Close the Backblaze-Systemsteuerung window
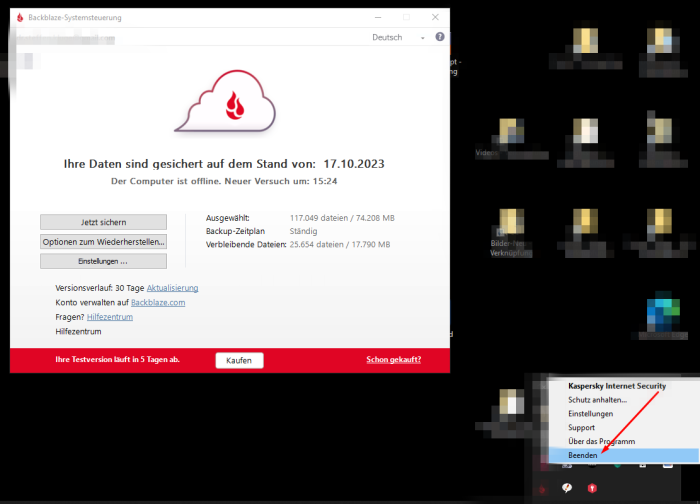This screenshot has height=504, width=700. click(x=435, y=17)
